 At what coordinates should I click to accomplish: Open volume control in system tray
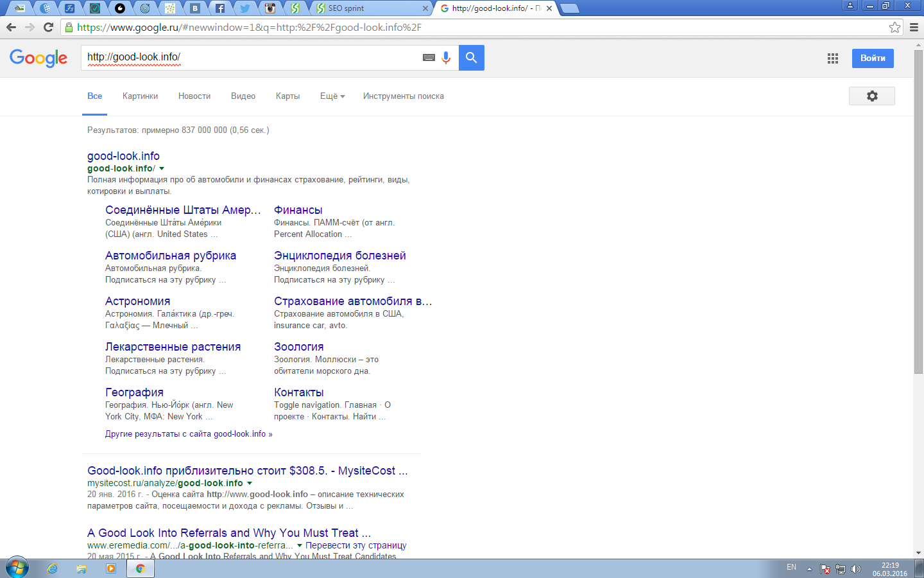click(x=856, y=569)
